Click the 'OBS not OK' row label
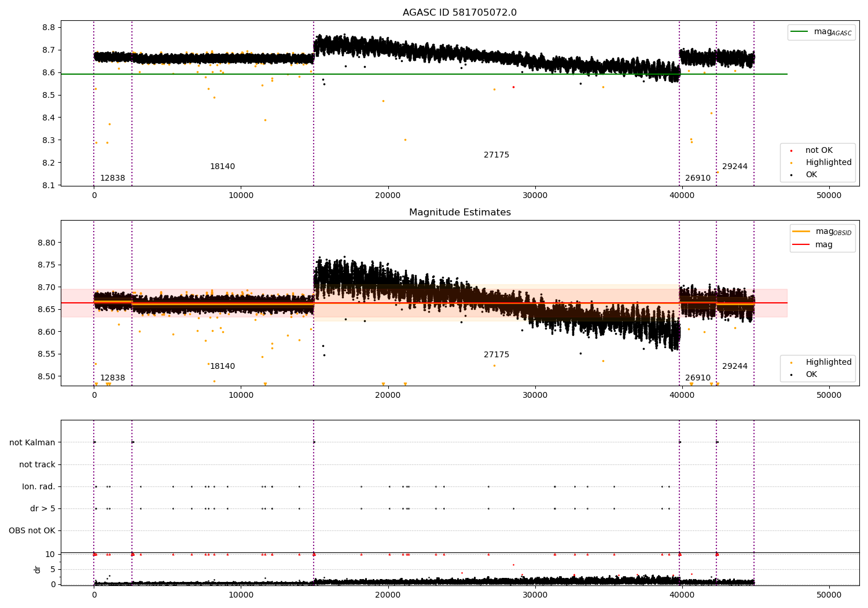The image size is (868, 608). (32, 531)
